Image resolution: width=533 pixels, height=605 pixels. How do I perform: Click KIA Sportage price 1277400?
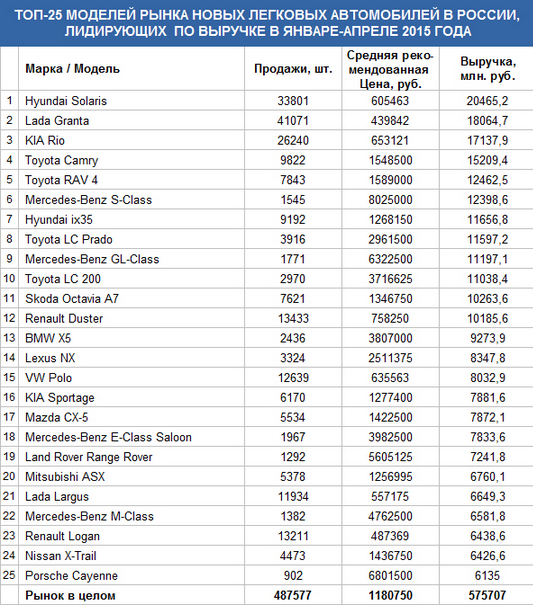(x=390, y=397)
